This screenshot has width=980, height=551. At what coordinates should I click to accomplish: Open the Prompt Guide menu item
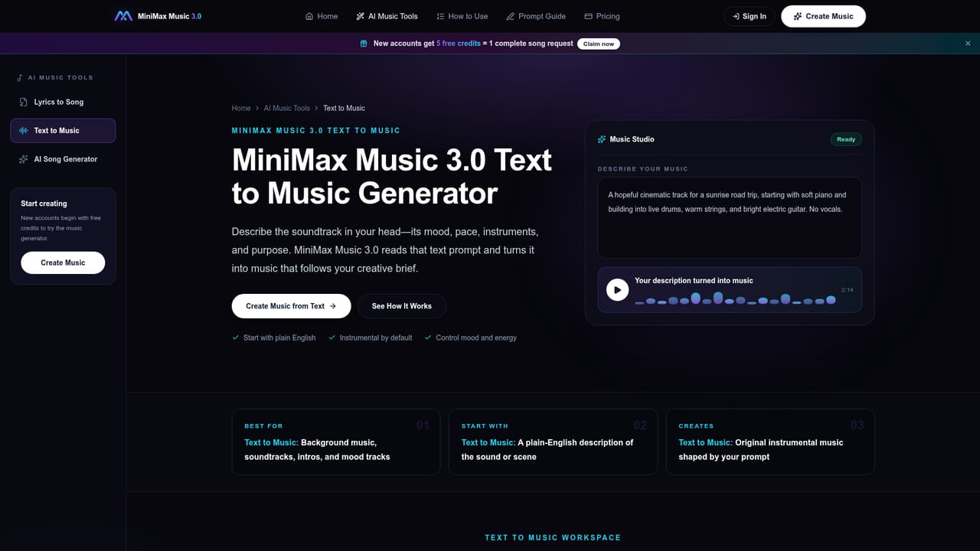(536, 16)
